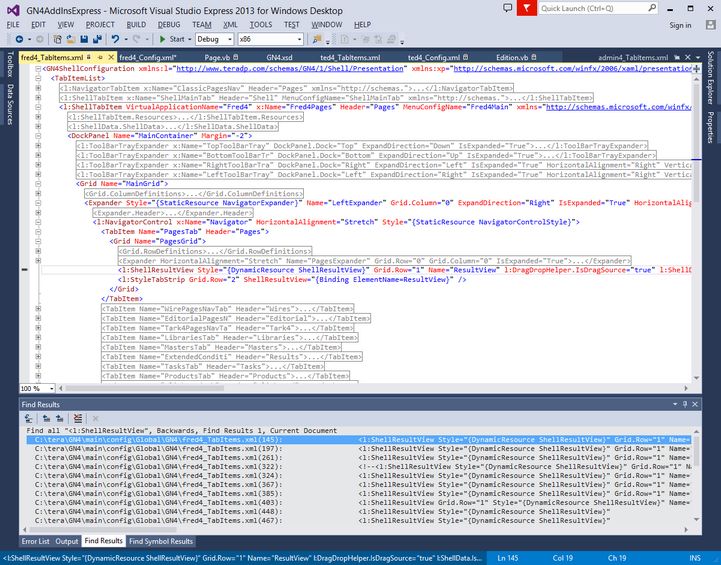721x565 pixels.
Task: Close the fred4_TabItems.xml tab
Action: click(x=111, y=57)
